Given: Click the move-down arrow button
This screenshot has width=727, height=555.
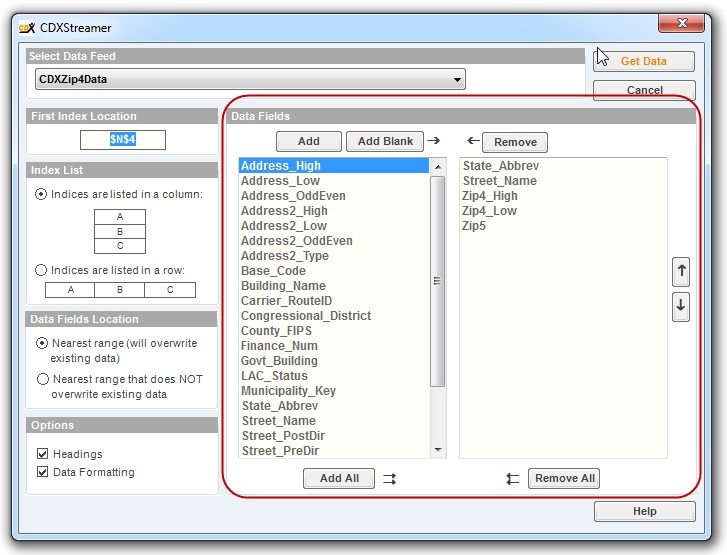Looking at the screenshot, I should [681, 306].
